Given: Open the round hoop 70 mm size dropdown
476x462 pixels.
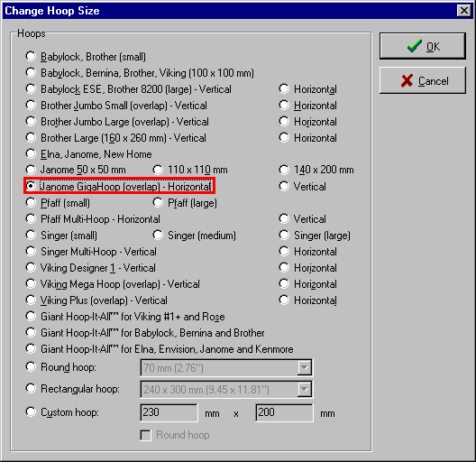Looking at the screenshot, I should point(305,368).
